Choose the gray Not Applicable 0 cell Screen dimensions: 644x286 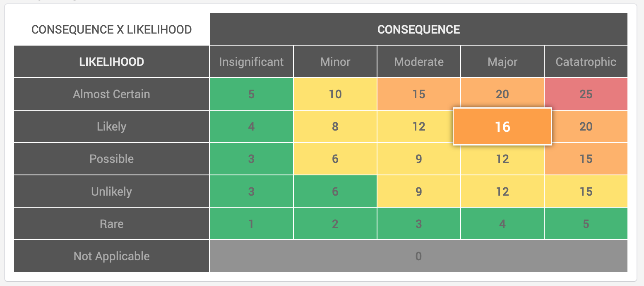(418, 256)
